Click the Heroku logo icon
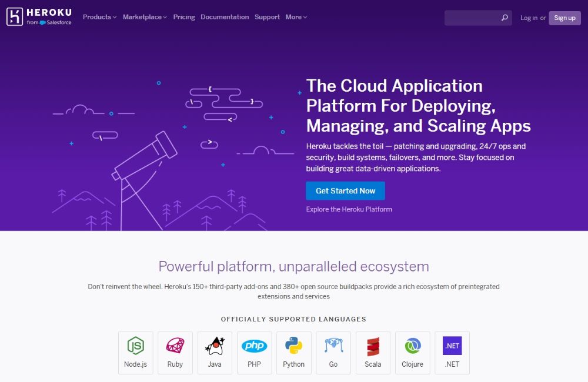Image resolution: width=588 pixels, height=382 pixels. [x=15, y=17]
